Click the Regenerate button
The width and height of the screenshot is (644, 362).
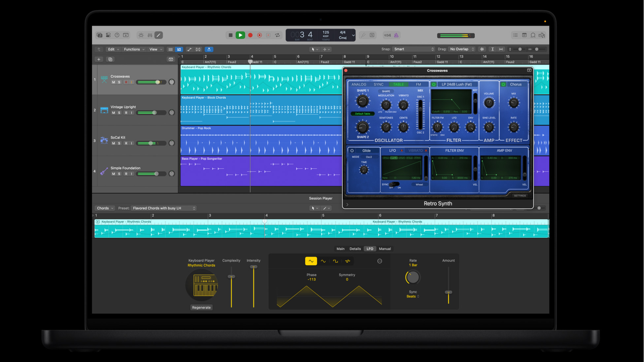click(x=201, y=307)
